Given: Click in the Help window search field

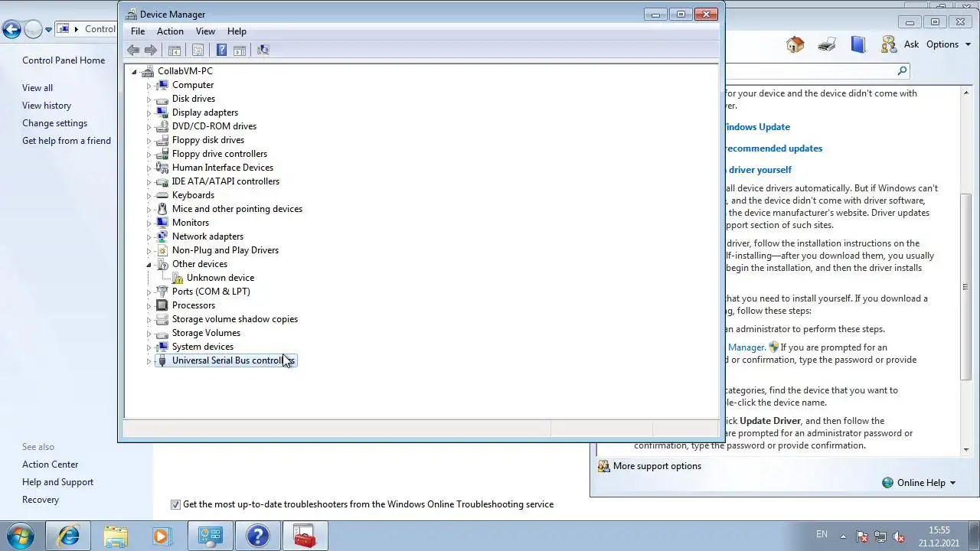Looking at the screenshot, I should point(810,70).
